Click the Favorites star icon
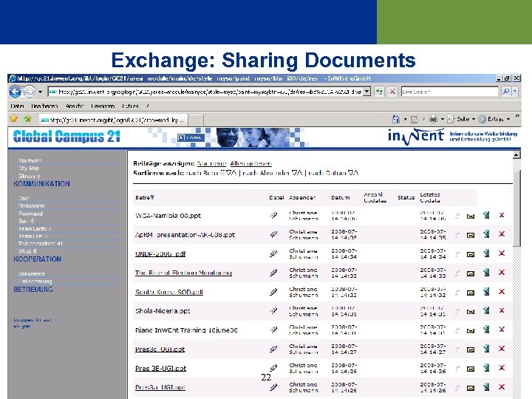Screen dimensions: 532x399 (x=14, y=119)
